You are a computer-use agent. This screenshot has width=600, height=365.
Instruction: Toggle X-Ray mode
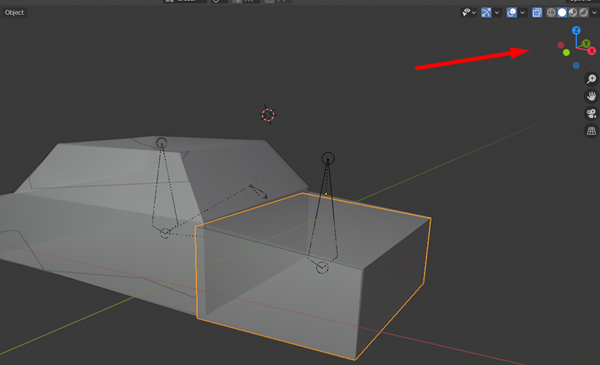pyautogui.click(x=537, y=13)
